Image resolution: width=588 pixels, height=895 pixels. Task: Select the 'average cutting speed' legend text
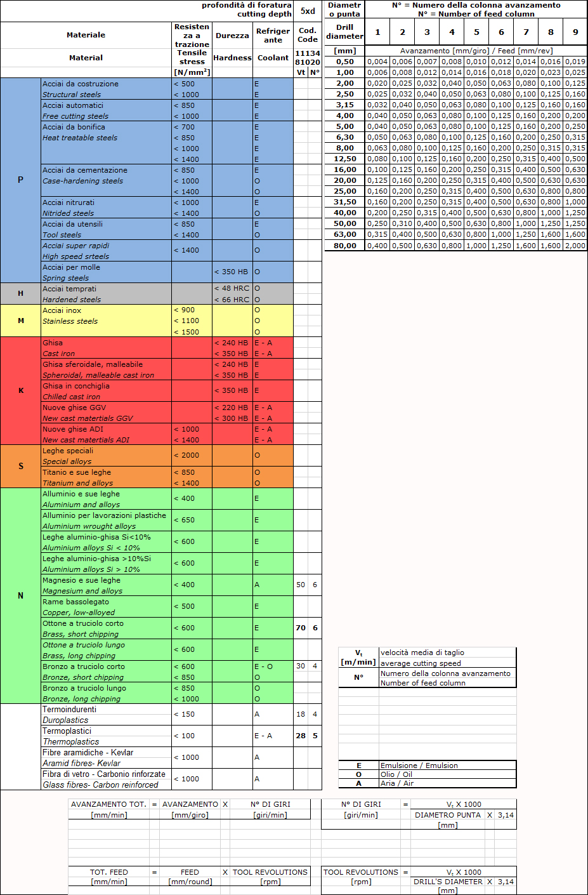click(421, 663)
